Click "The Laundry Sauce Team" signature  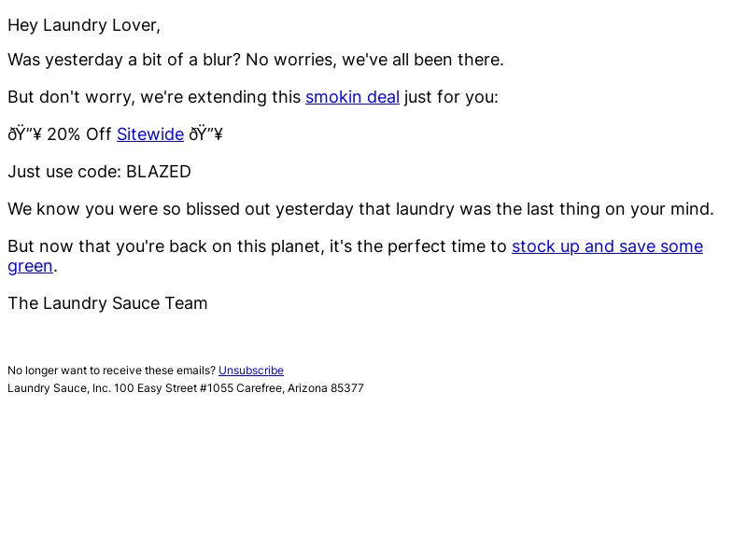(x=107, y=303)
